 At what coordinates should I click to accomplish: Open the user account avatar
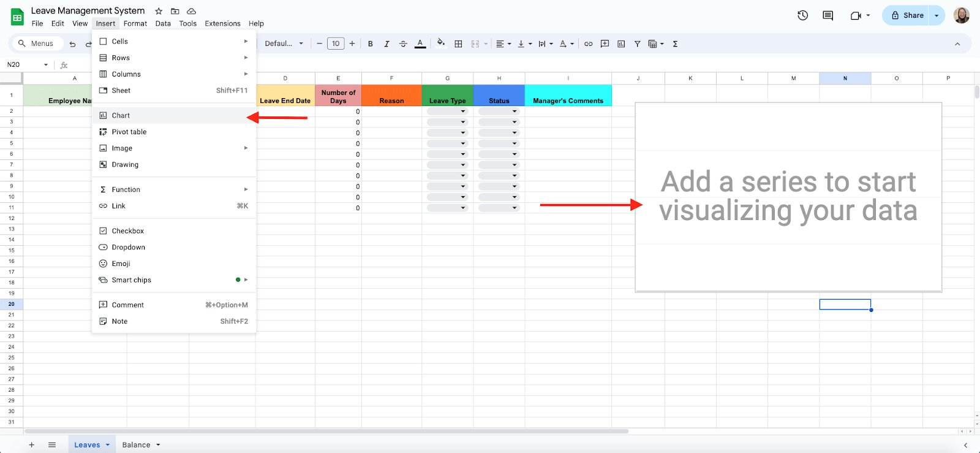pyautogui.click(x=962, y=15)
